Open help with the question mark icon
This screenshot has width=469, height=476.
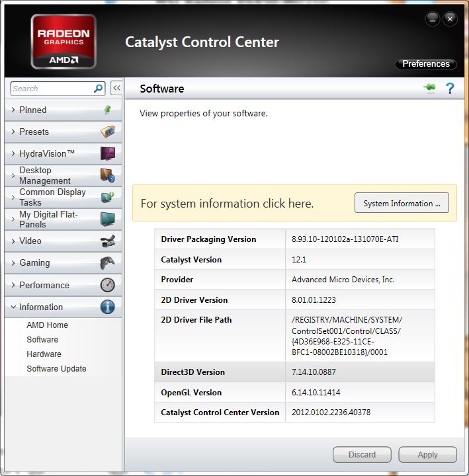click(450, 89)
